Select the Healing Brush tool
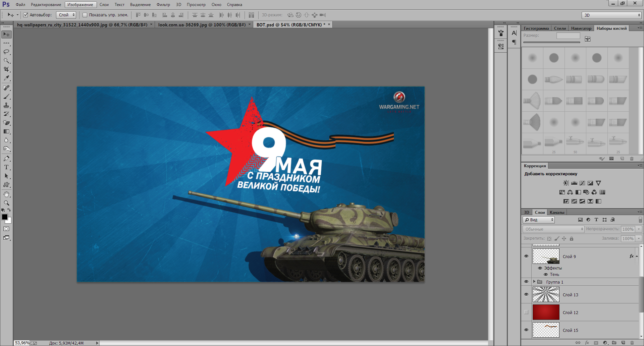The width and height of the screenshot is (644, 346). tap(6, 88)
